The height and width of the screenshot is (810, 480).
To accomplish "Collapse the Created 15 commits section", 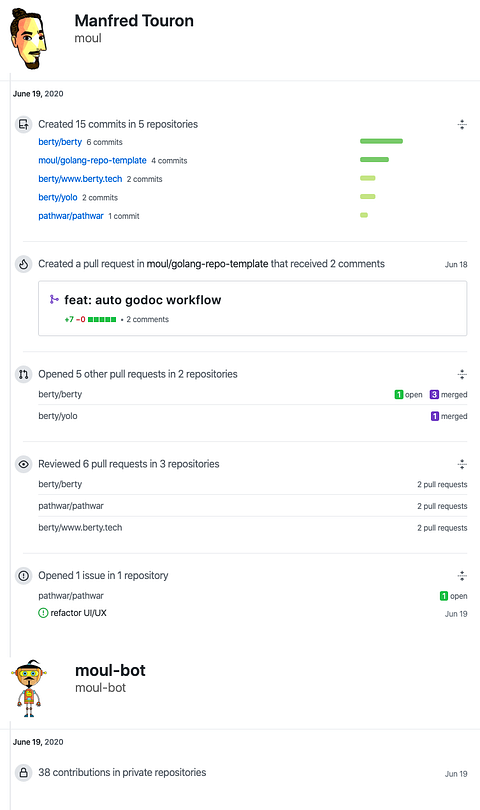I will [x=462, y=124].
